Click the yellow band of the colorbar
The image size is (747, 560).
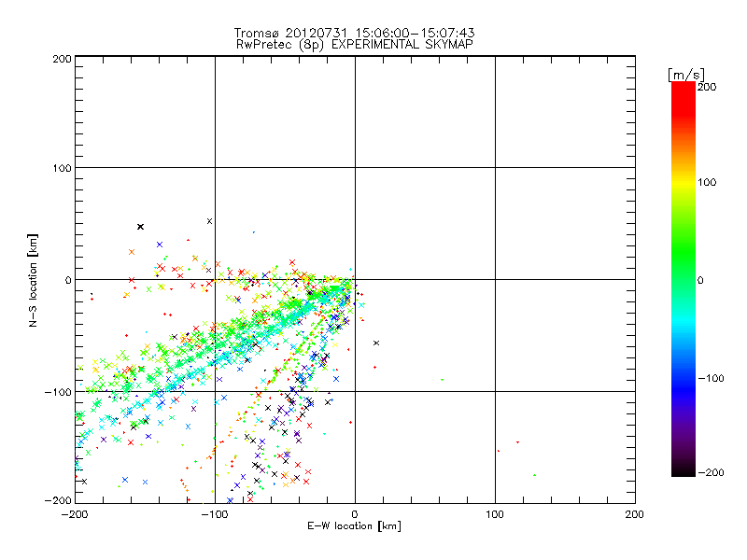(684, 183)
